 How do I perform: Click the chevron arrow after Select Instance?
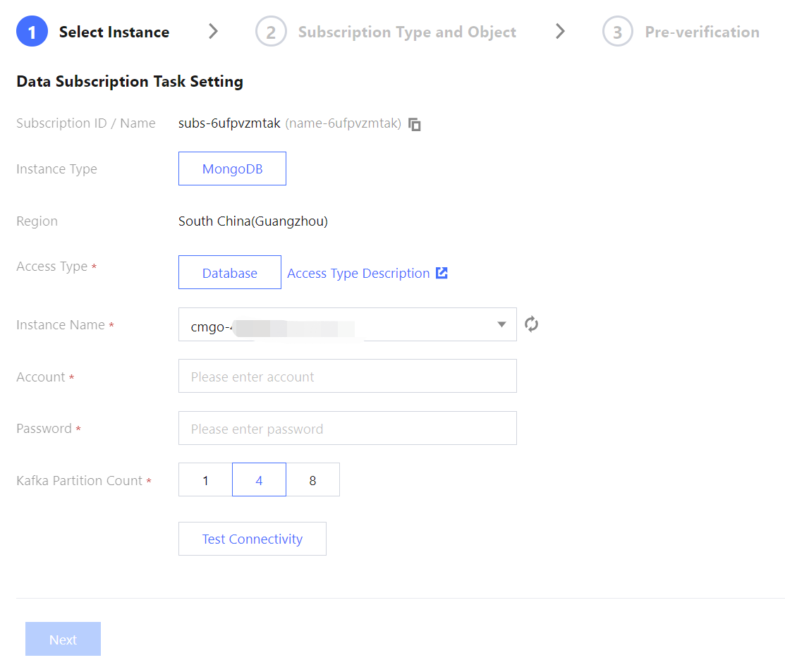coord(214,31)
